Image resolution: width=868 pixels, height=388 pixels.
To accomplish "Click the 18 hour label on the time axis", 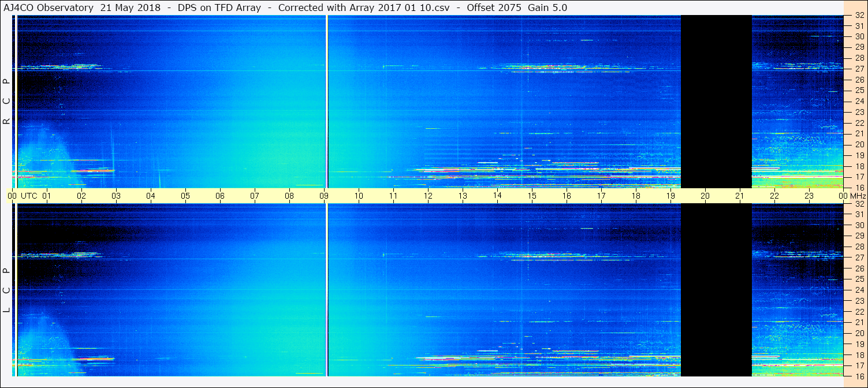I will 636,196.
